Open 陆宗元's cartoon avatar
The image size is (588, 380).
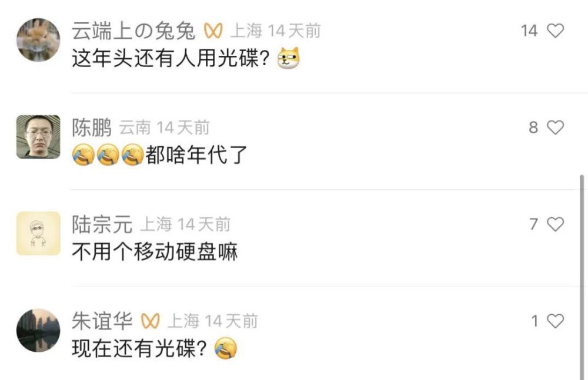pyautogui.click(x=38, y=234)
